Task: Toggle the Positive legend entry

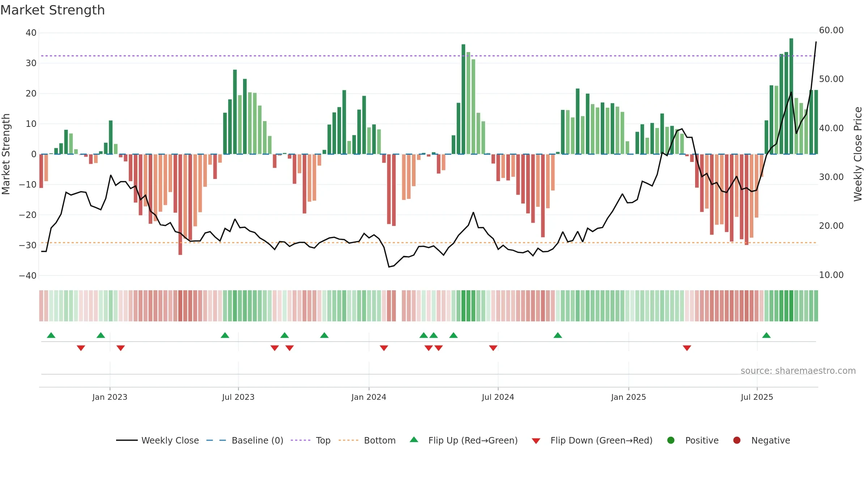Action: click(693, 440)
